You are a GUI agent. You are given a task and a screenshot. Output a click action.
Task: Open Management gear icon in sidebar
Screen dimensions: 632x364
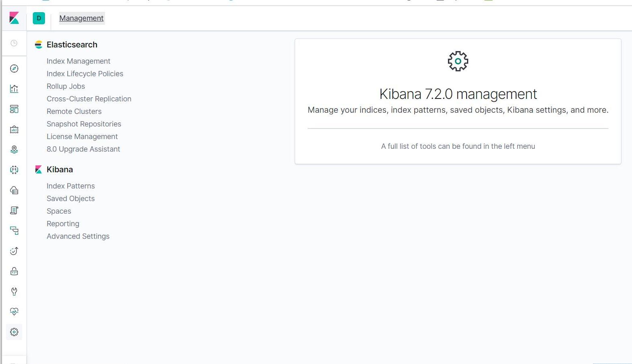tap(14, 332)
